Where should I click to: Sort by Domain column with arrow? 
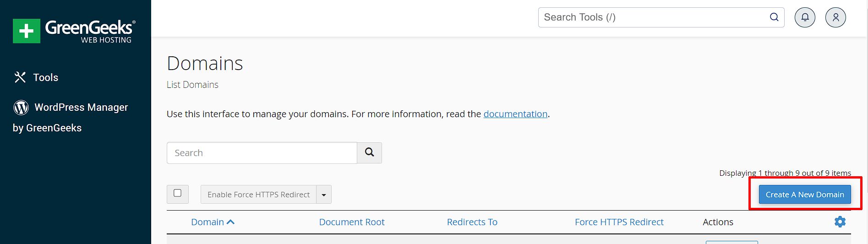pos(213,222)
